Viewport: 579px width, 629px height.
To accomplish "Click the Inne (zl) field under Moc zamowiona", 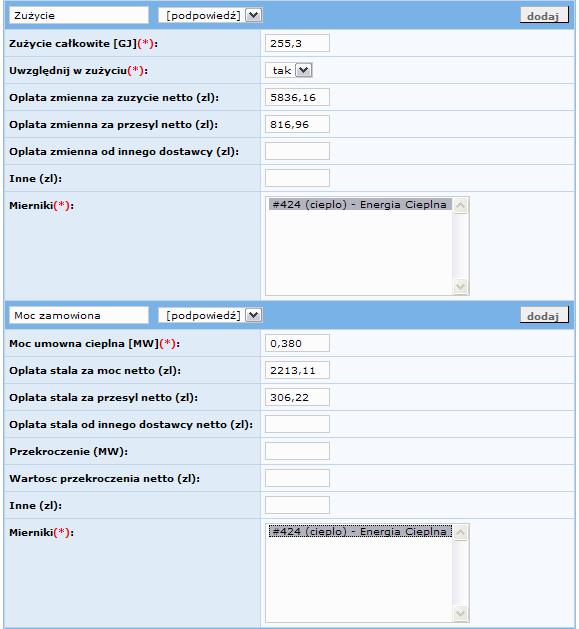I will pos(297,505).
